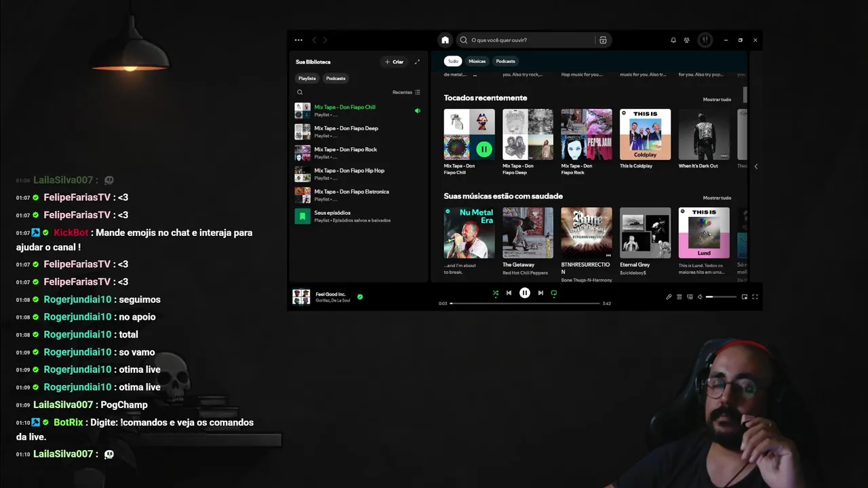Image resolution: width=868 pixels, height=488 pixels.
Task: Open Eternal Grey album card
Action: coord(645,241)
